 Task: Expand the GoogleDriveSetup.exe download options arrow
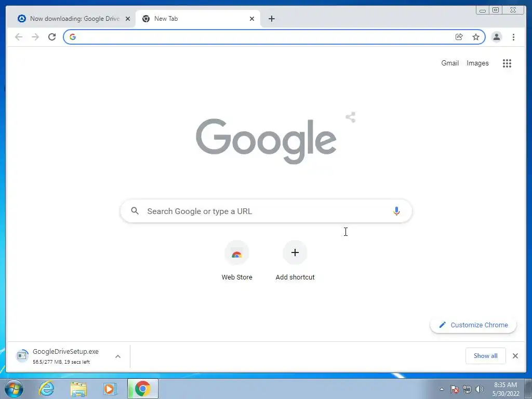pos(118,356)
